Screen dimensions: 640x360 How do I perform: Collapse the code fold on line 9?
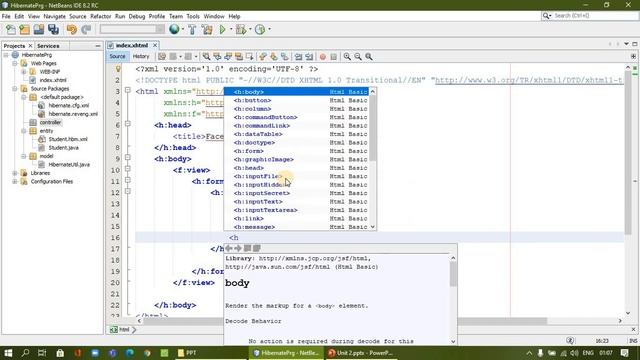pyautogui.click(x=128, y=158)
